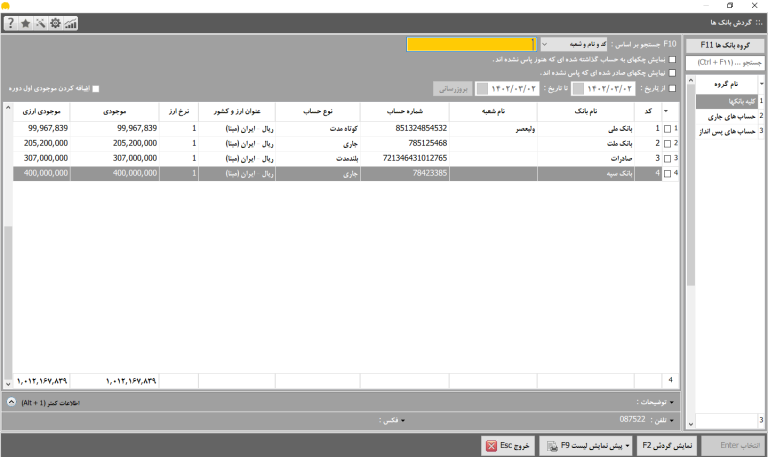The width and height of the screenshot is (768, 457).
Task: Collapse the details with the round arrow icon
Action: click(x=11, y=402)
